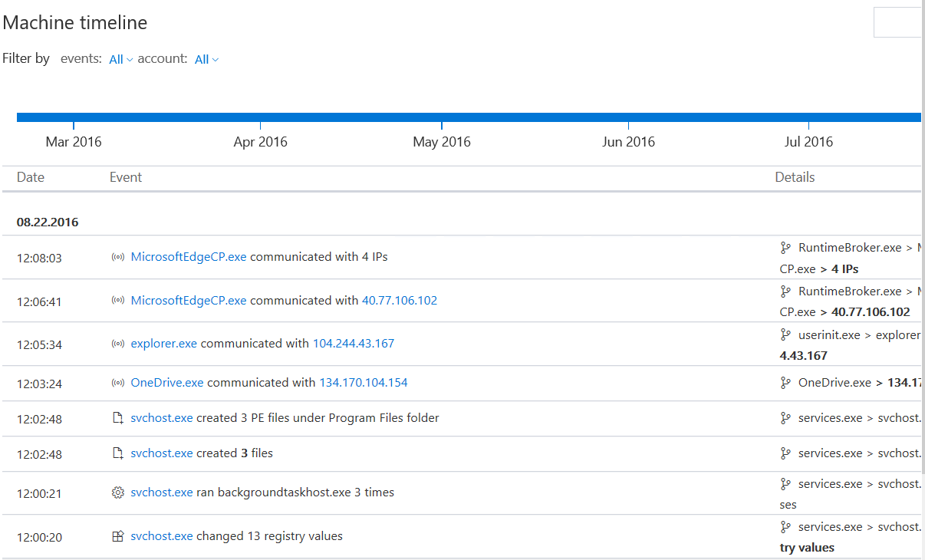925x560 pixels.
Task: Click registry icon beside svchost.exe changed 13 values
Action: [117, 536]
